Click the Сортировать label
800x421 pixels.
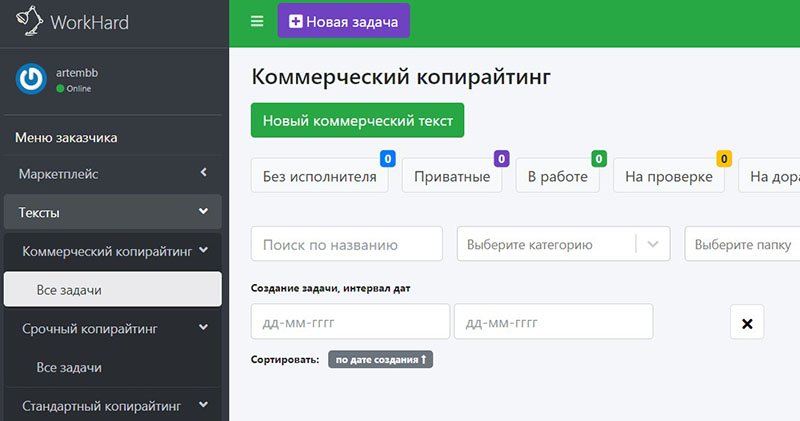(285, 359)
